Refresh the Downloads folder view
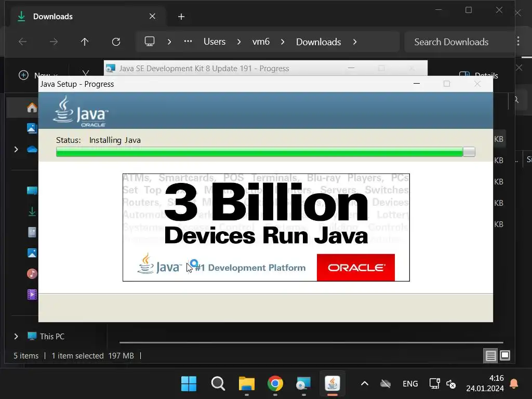This screenshot has height=399, width=532. (x=116, y=42)
